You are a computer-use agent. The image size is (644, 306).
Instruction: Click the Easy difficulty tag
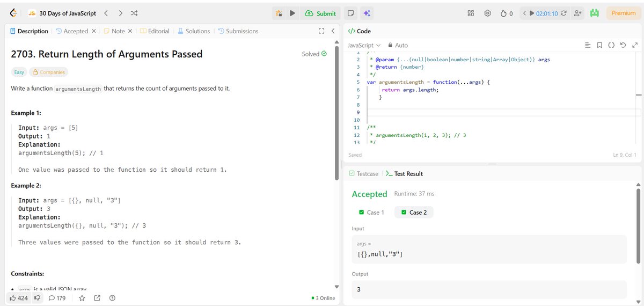[x=19, y=72]
